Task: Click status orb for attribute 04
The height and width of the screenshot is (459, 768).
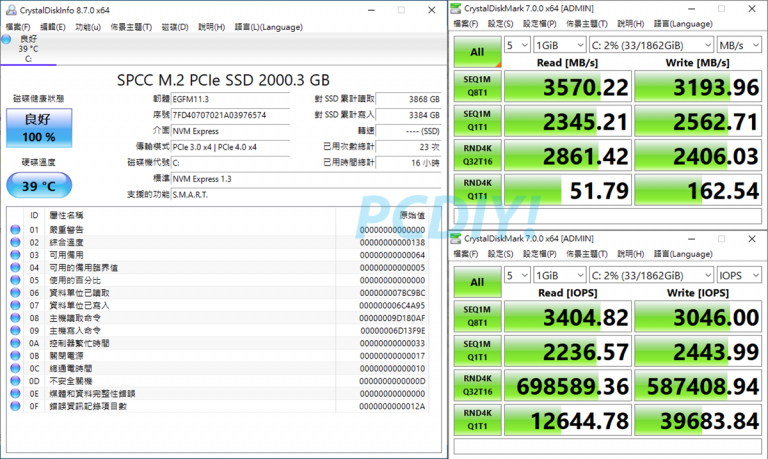Action: pos(15,267)
